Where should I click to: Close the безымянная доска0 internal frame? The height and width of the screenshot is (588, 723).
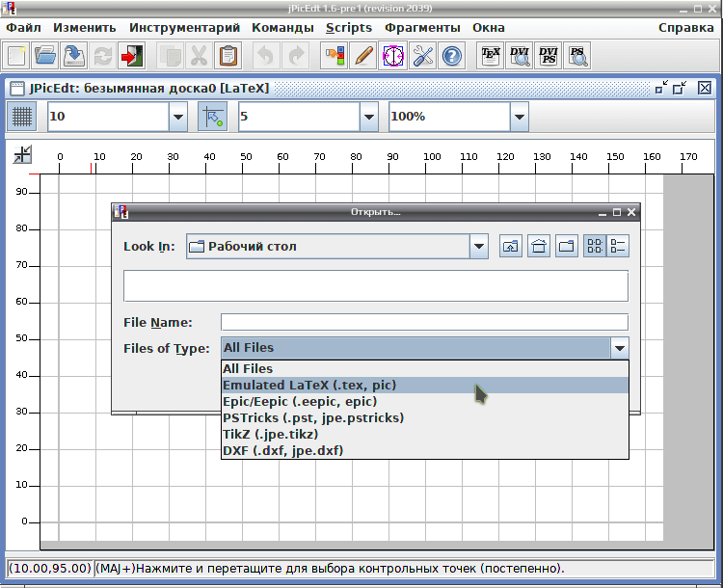pyautogui.click(x=705, y=88)
